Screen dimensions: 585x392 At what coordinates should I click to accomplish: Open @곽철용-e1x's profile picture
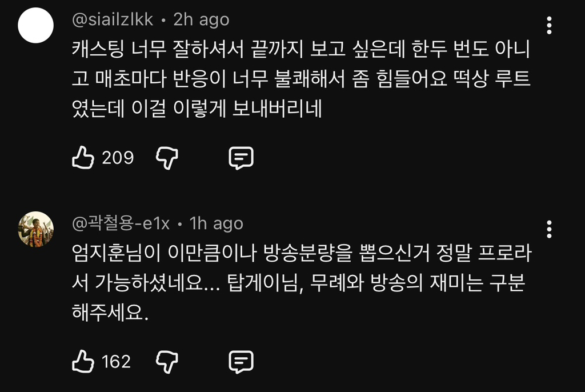pyautogui.click(x=35, y=229)
